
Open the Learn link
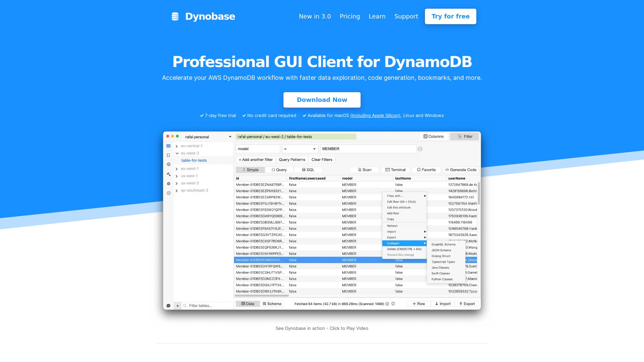tap(377, 16)
